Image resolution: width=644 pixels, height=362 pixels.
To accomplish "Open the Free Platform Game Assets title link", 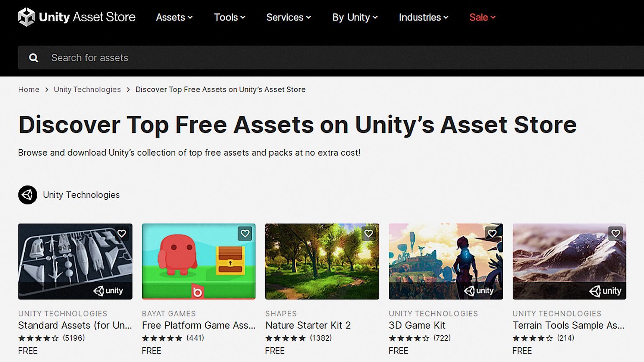I will (199, 325).
